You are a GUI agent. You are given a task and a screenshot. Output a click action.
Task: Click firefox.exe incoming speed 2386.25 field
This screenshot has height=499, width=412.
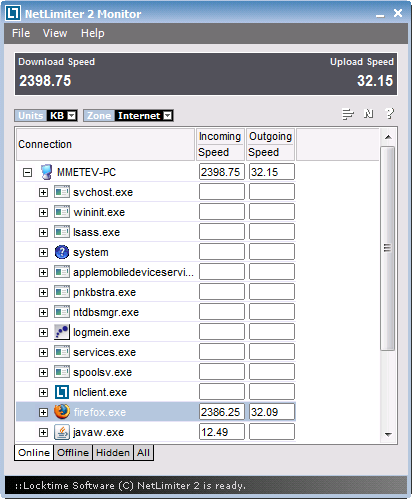click(x=222, y=412)
